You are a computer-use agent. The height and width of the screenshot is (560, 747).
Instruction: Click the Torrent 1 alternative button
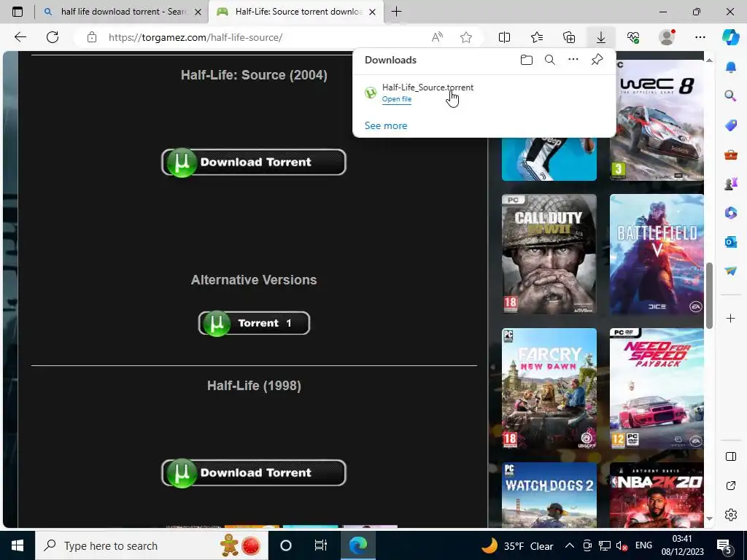[254, 323]
